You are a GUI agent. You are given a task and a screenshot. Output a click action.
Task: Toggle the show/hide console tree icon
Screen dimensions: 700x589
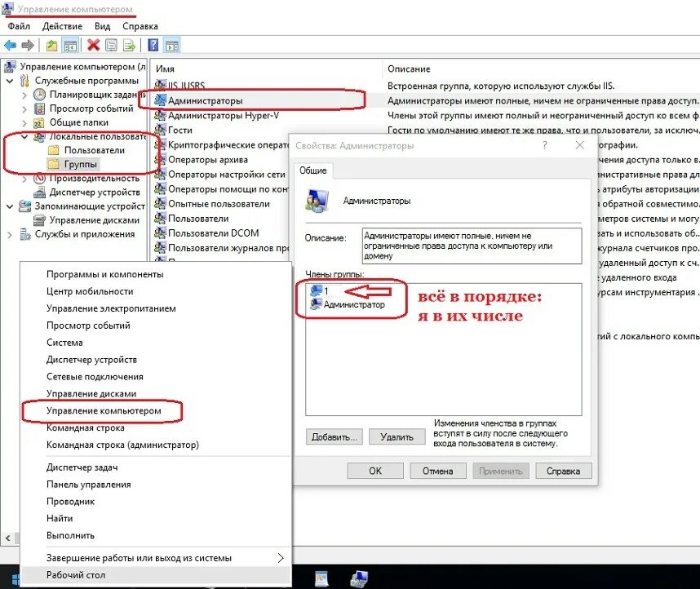point(70,45)
